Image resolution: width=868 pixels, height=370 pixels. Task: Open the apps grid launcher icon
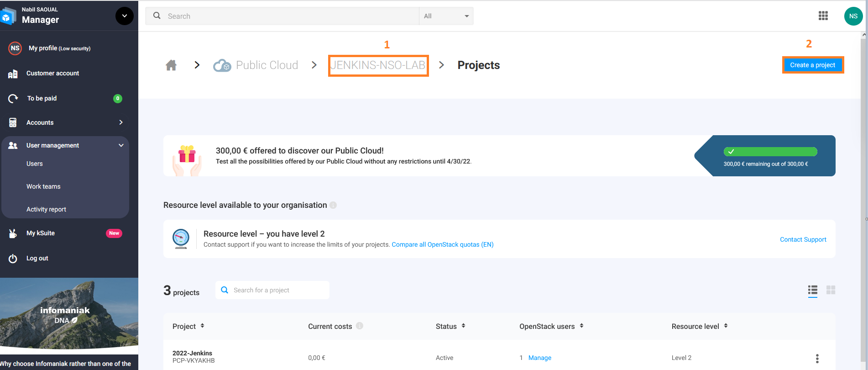(x=823, y=16)
